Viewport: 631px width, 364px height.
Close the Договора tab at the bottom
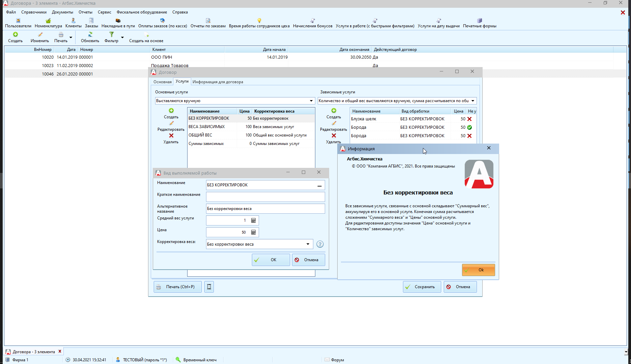[x=60, y=351]
